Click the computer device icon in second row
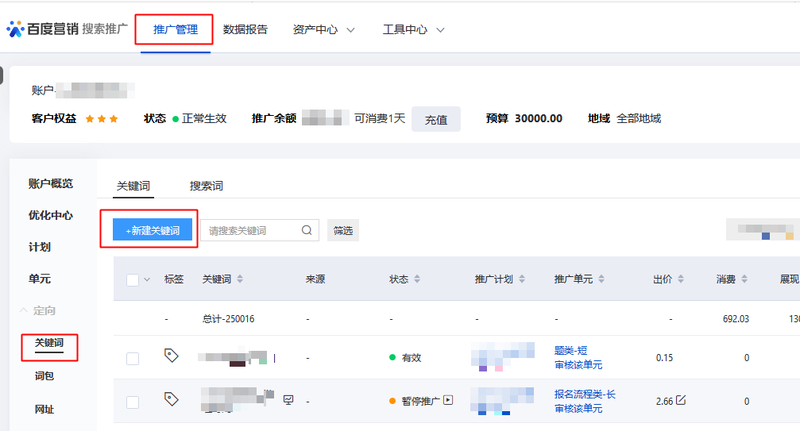Viewport: 800px width, 431px height. [x=288, y=400]
